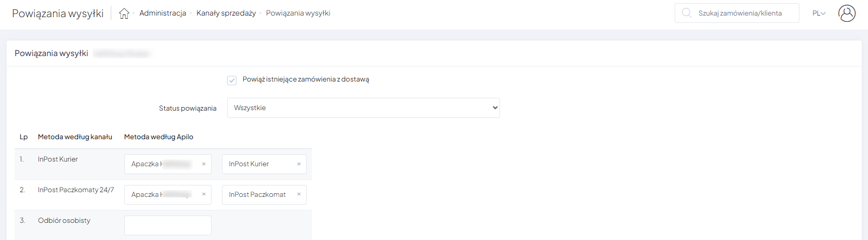The width and height of the screenshot is (868, 240).
Task: Go to Administracja breadcrumb
Action: pos(163,14)
